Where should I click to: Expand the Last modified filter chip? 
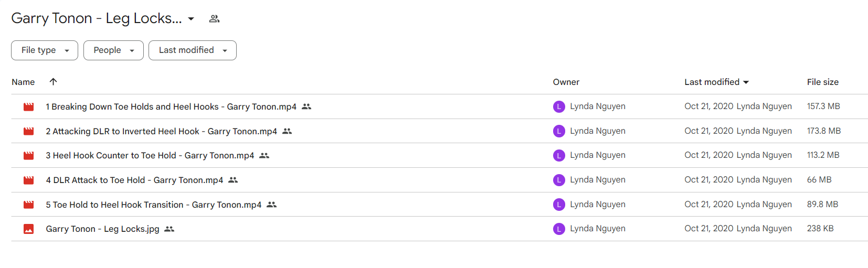pyautogui.click(x=192, y=50)
